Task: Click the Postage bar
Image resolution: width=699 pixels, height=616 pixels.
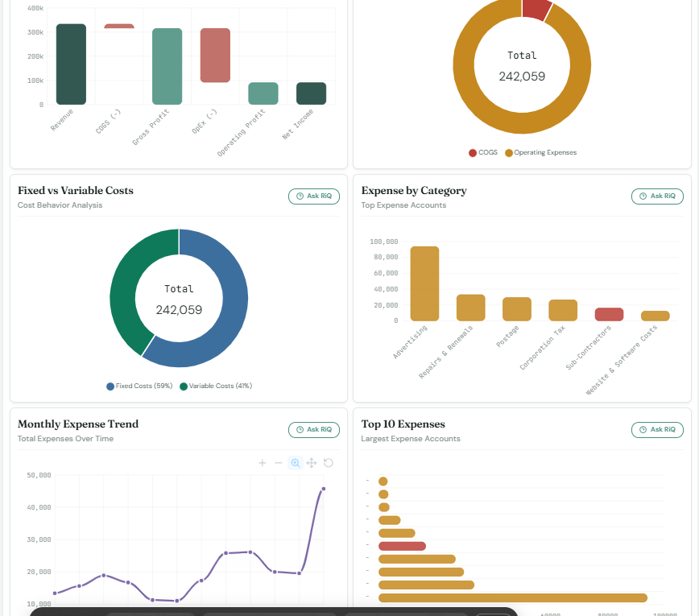Action: tap(517, 309)
